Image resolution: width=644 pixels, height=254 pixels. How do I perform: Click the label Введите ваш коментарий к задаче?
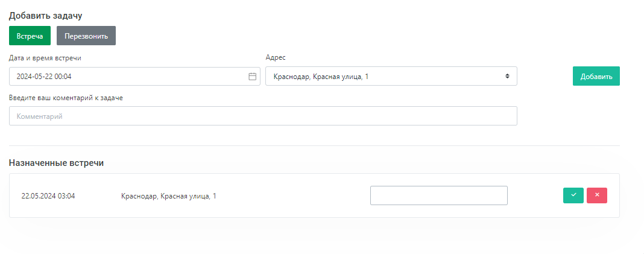(66, 98)
